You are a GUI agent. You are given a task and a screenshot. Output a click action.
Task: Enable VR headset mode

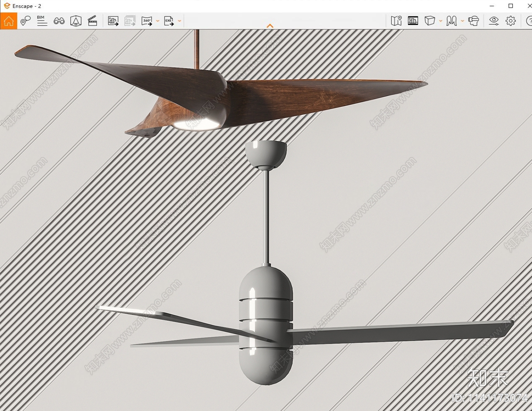[473, 21]
